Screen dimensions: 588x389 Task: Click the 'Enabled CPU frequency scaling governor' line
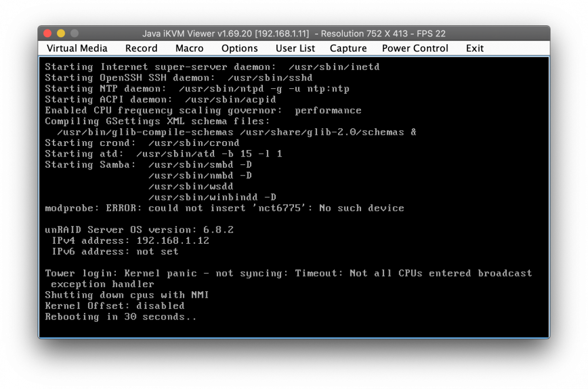[x=203, y=111]
